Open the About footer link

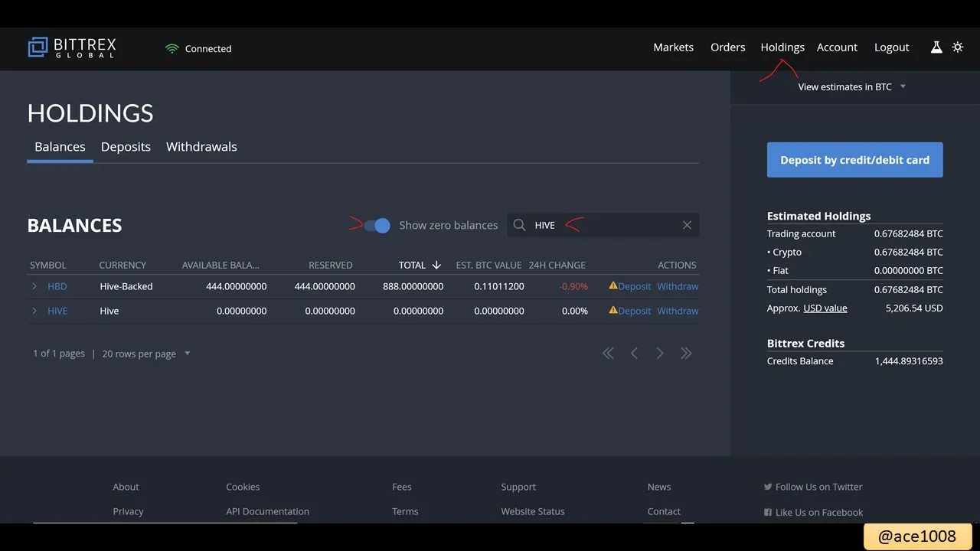tap(126, 487)
